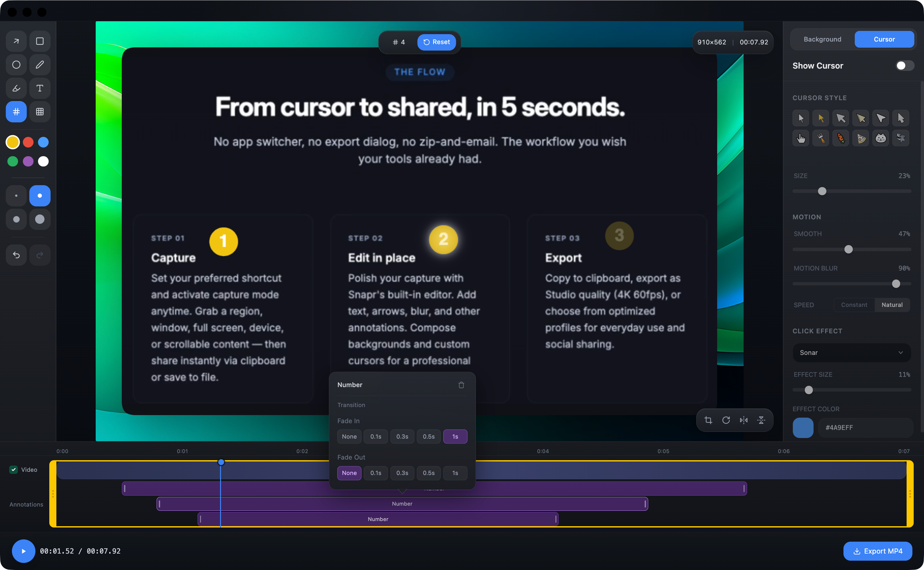The width and height of the screenshot is (924, 570).
Task: Select the smallest stroke size dot
Action: click(16, 196)
